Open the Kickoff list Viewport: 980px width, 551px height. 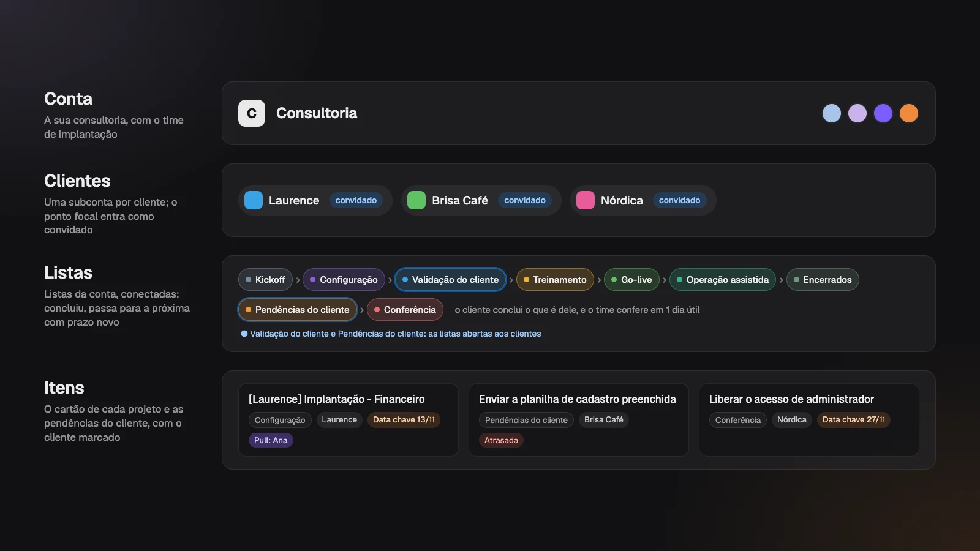265,280
